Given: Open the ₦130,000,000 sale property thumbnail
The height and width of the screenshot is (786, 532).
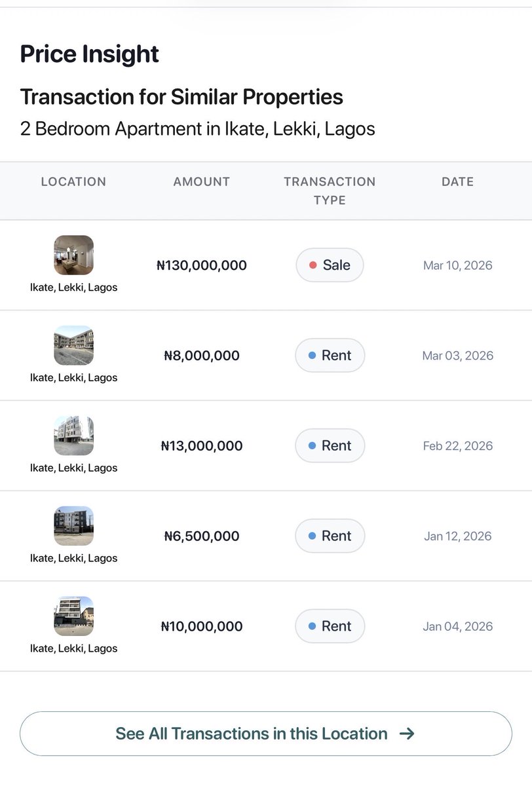Looking at the screenshot, I should click(73, 255).
